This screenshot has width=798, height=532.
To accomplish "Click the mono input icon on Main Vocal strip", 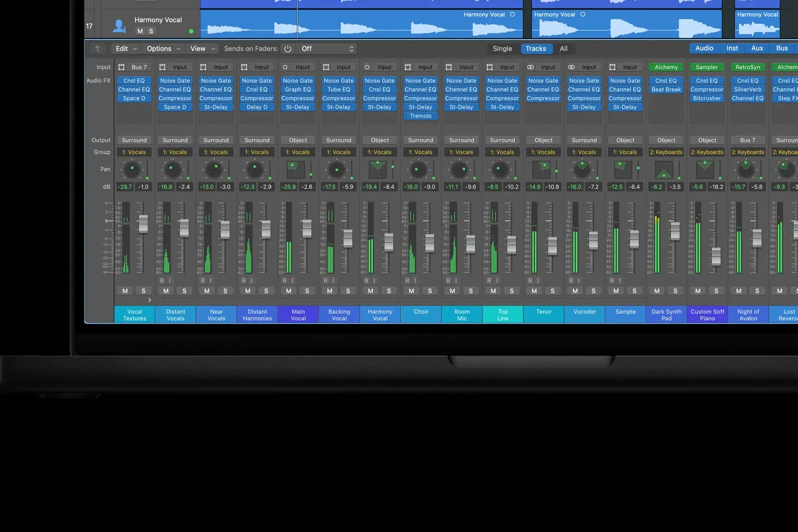I will pos(285,67).
